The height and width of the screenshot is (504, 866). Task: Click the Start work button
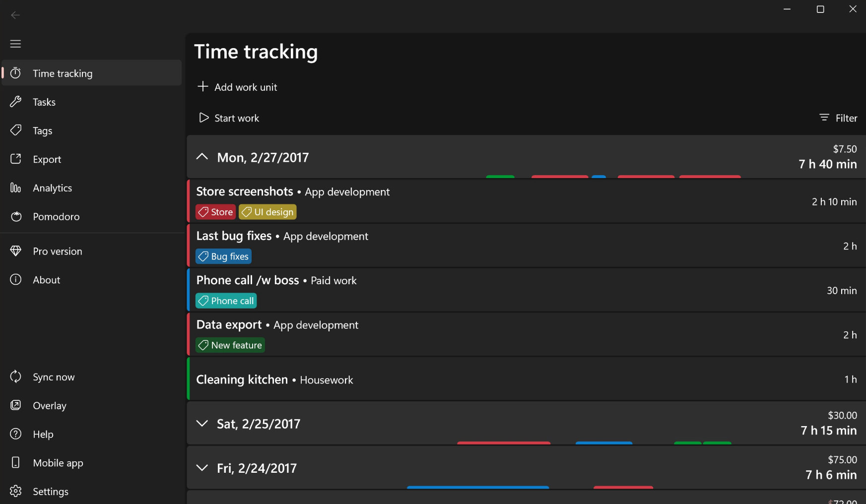click(x=228, y=118)
